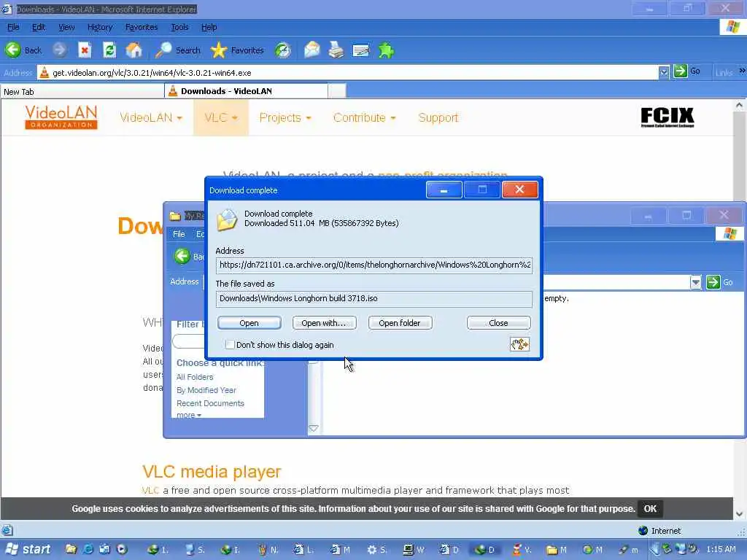Open address dropdown in the folder window
Viewport: 747px width, 560px height.
[695, 282]
